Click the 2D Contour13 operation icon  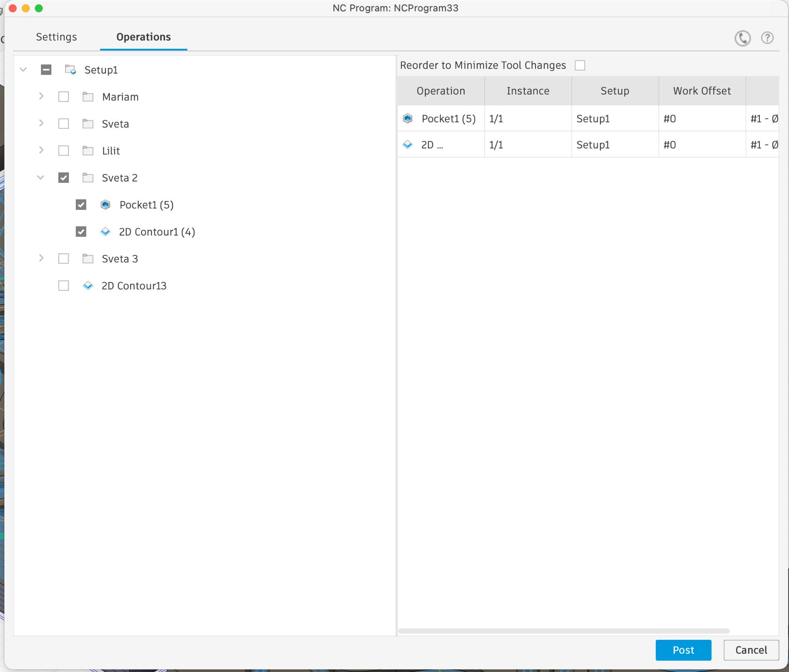pyautogui.click(x=88, y=286)
